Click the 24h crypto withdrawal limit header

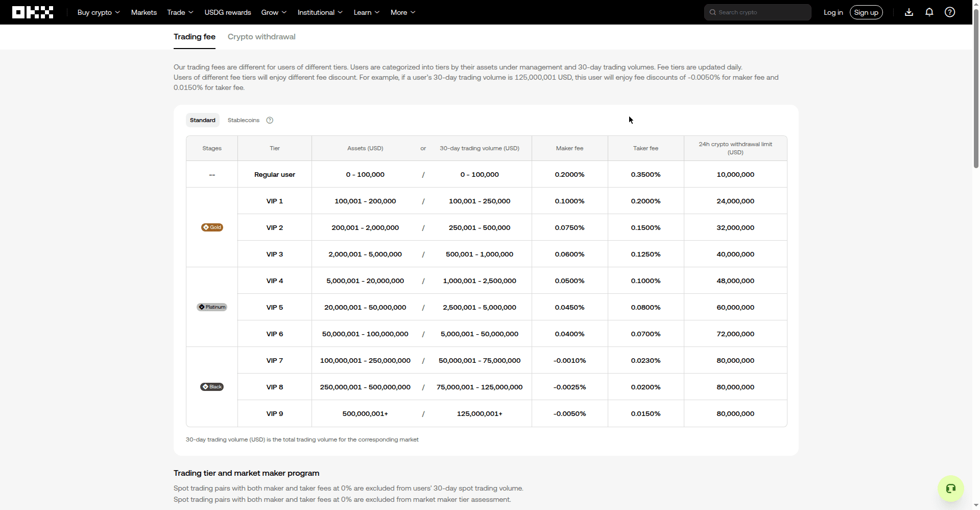tap(735, 148)
